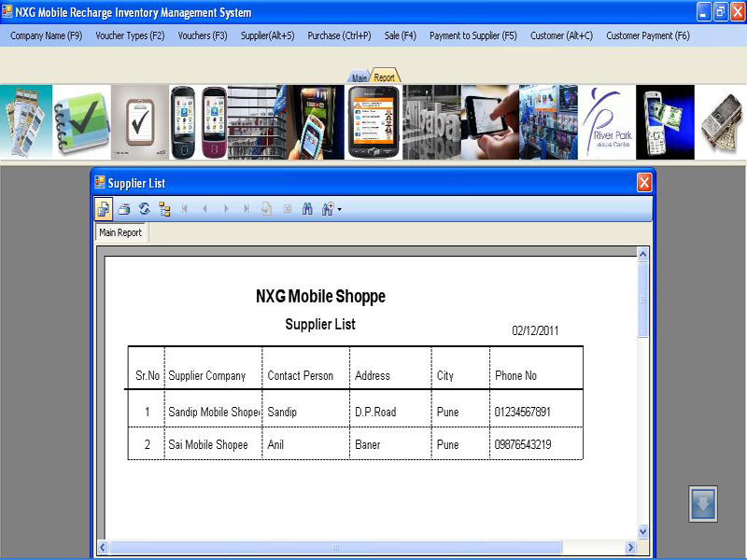Open Payment to Supplier (F5) menu
Screen dimensions: 747x560
pos(473,35)
